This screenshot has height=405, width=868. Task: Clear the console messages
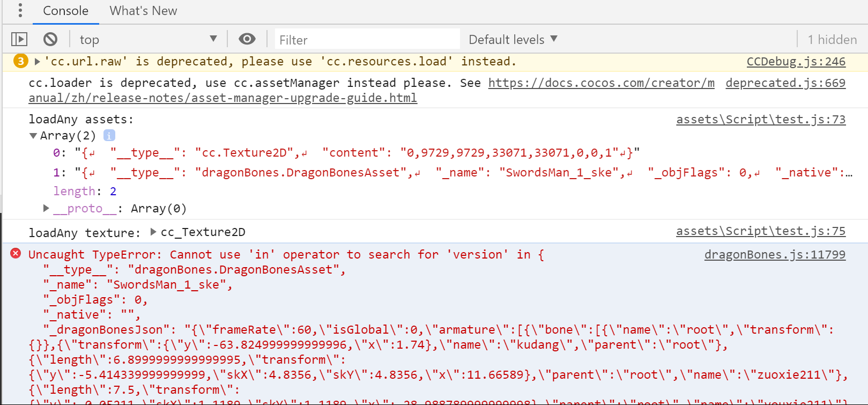(50, 39)
